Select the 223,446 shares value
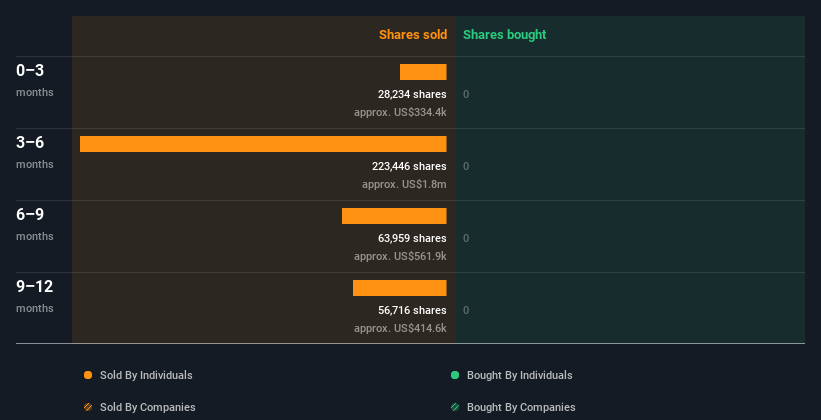The width and height of the screenshot is (821, 420). tap(409, 167)
